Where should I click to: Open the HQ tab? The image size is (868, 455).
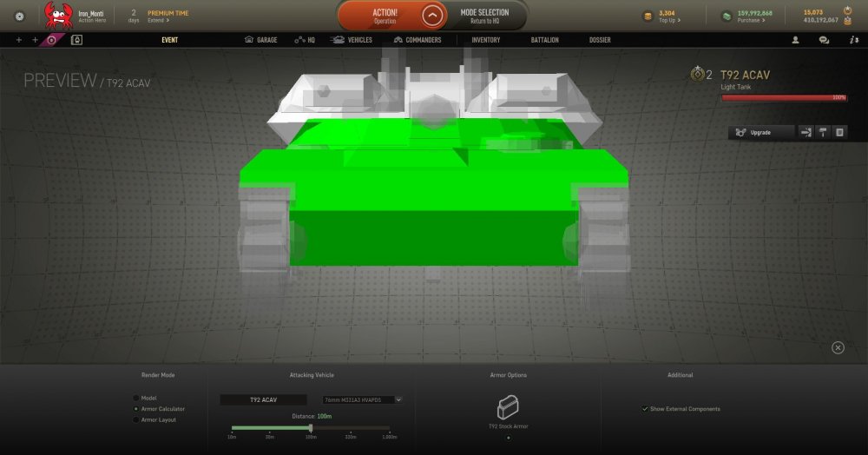coord(305,40)
